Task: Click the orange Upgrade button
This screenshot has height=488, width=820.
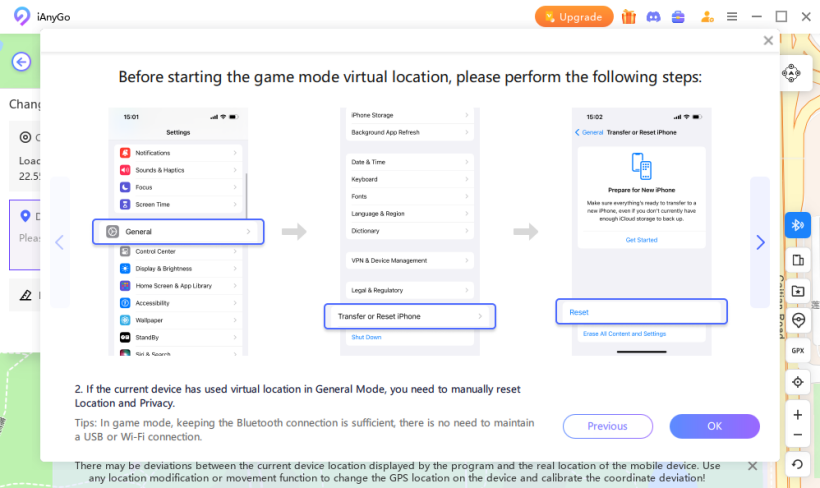Action: 574,17
